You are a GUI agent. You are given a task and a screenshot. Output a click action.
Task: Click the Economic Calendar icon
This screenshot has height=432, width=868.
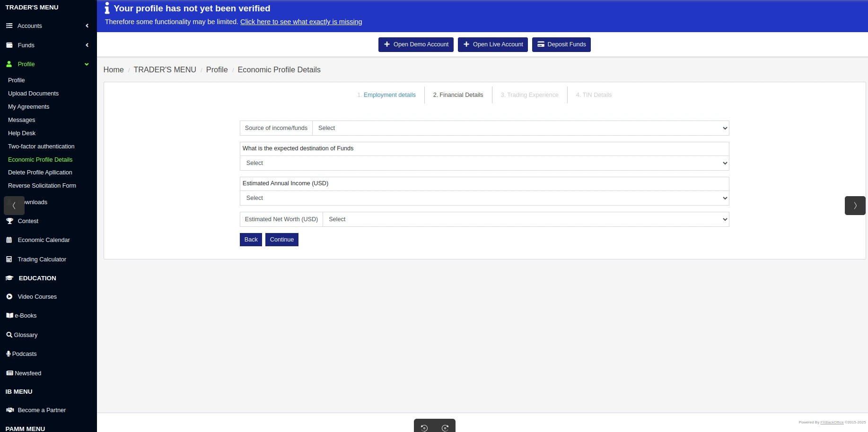pos(9,240)
